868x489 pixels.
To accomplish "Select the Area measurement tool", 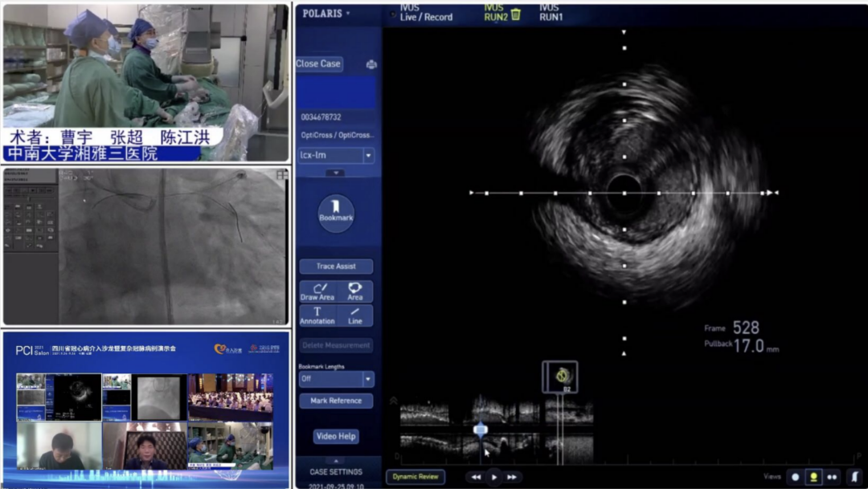I will click(x=354, y=291).
